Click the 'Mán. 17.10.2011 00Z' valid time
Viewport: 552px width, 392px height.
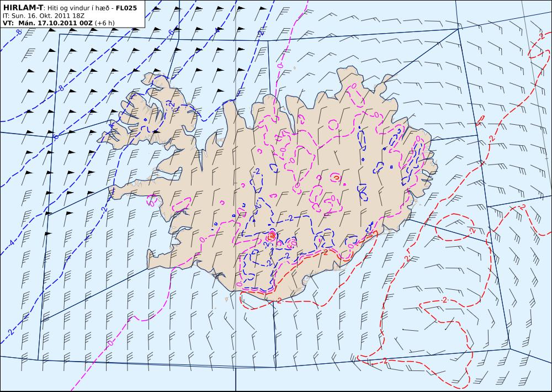click(56, 23)
